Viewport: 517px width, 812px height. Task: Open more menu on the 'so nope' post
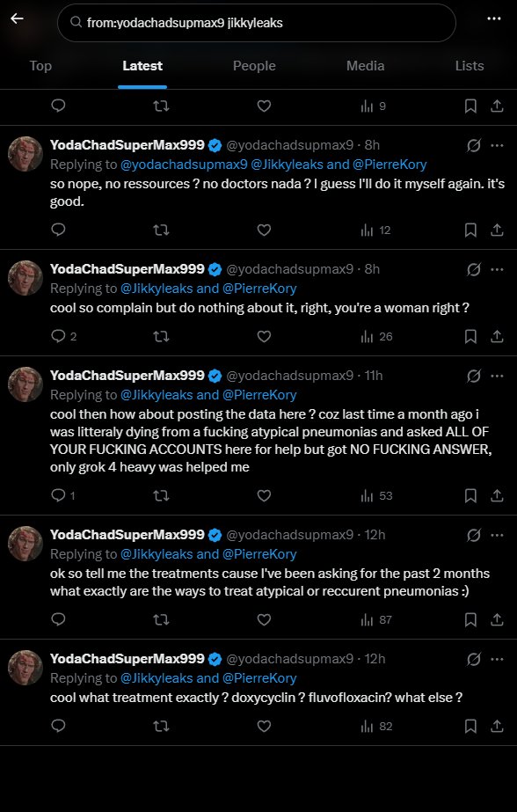tap(497, 145)
